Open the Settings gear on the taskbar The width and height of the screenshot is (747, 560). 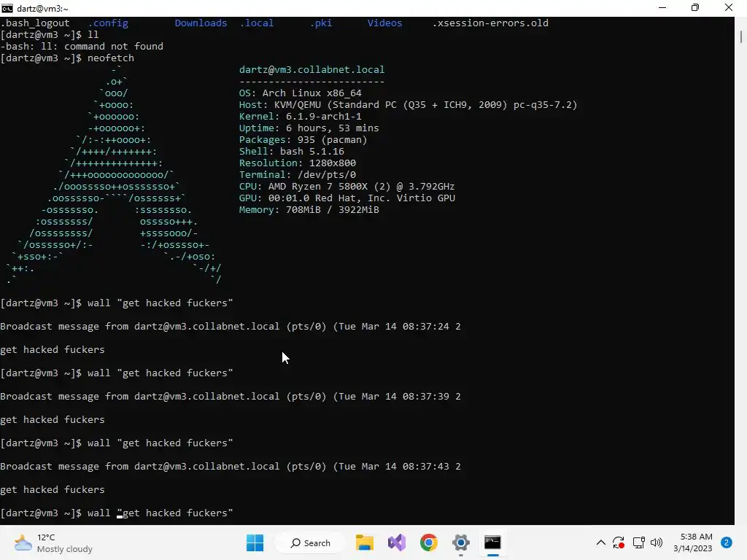click(461, 542)
